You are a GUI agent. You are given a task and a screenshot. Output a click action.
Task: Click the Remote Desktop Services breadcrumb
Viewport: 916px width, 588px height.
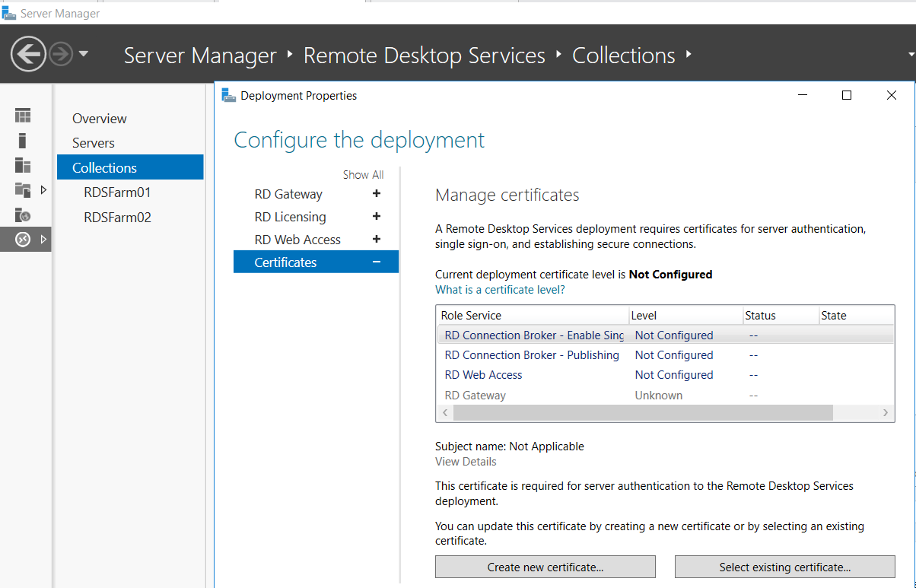425,56
